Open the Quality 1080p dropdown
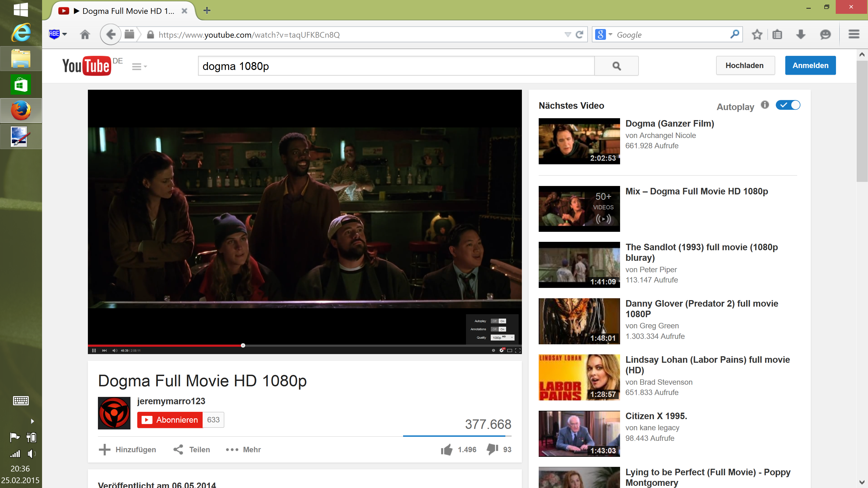Viewport: 868px width, 488px height. [502, 338]
